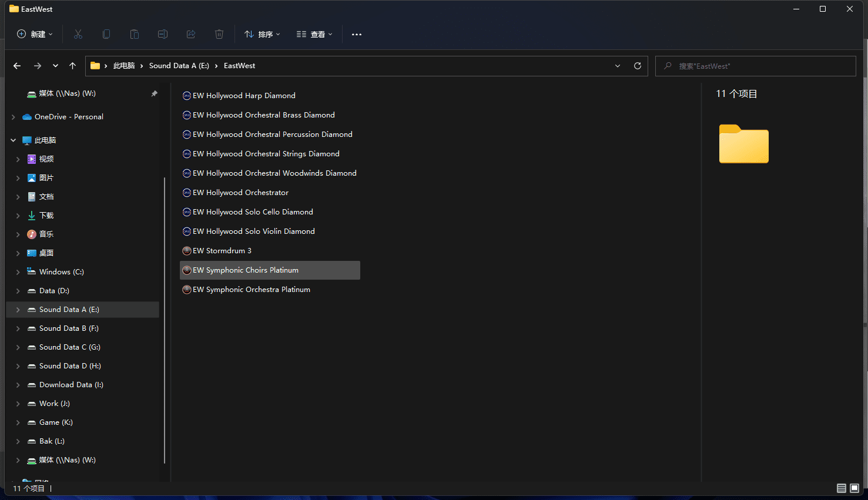
Task: Unpin the media NAS drive from quick access
Action: coord(154,93)
